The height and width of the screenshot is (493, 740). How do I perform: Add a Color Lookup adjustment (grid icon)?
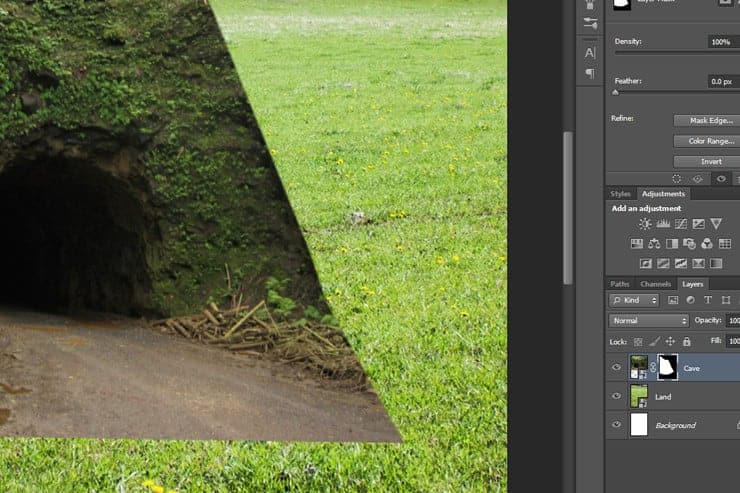click(x=724, y=243)
